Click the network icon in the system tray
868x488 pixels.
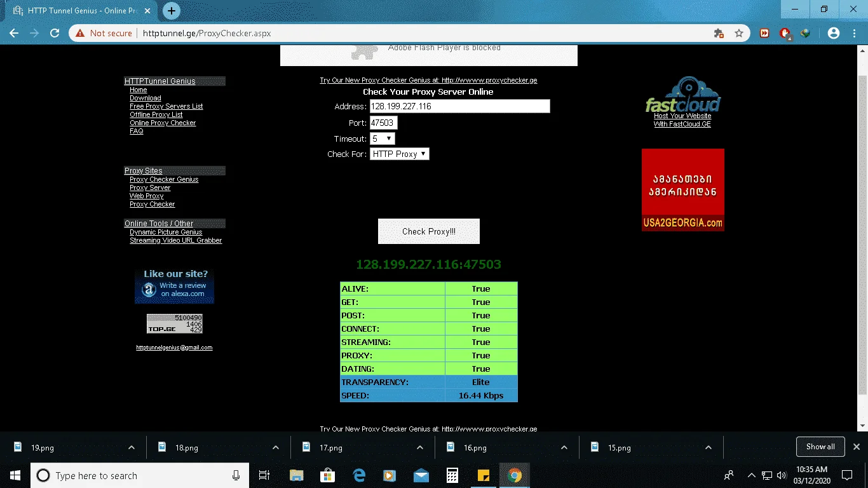click(x=767, y=475)
